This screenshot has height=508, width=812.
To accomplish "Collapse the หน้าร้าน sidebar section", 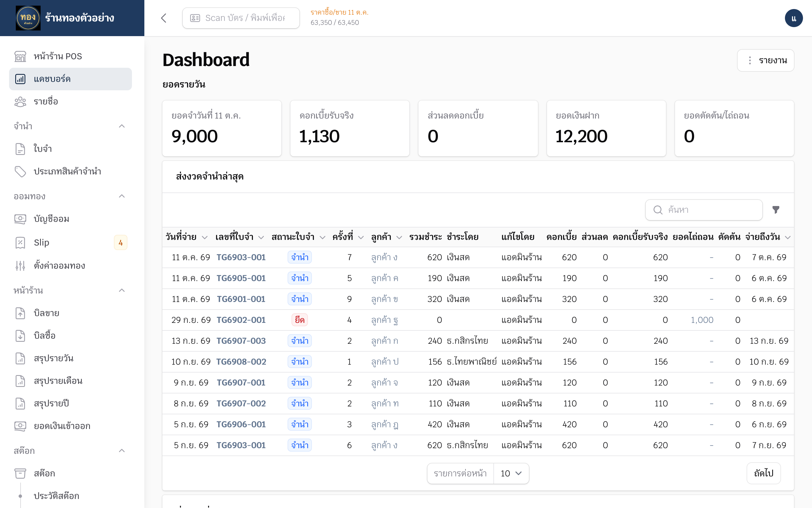I will [122, 291].
